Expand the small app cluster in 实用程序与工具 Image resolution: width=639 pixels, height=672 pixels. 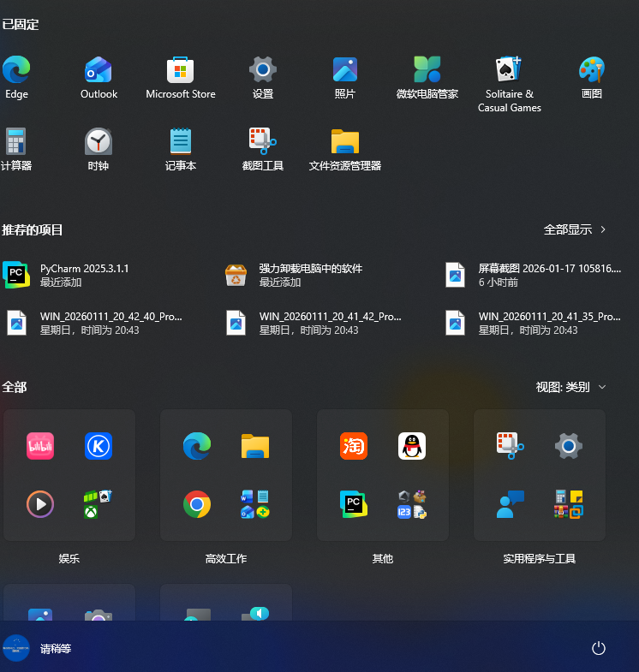568,504
